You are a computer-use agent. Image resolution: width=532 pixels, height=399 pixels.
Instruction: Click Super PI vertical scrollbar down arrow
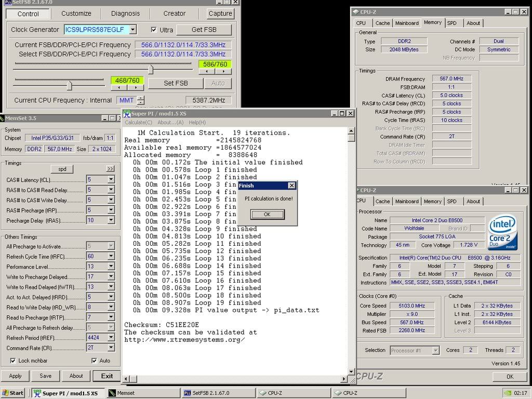click(352, 371)
